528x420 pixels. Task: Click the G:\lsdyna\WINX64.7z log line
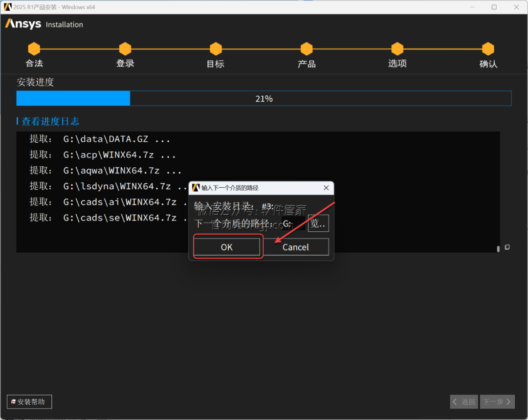(108, 186)
